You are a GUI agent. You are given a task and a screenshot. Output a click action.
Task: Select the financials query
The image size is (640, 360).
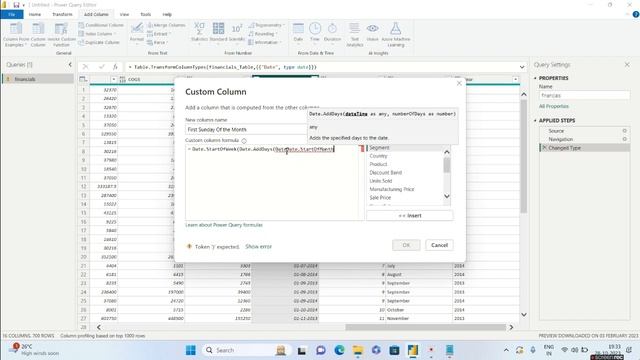point(38,79)
